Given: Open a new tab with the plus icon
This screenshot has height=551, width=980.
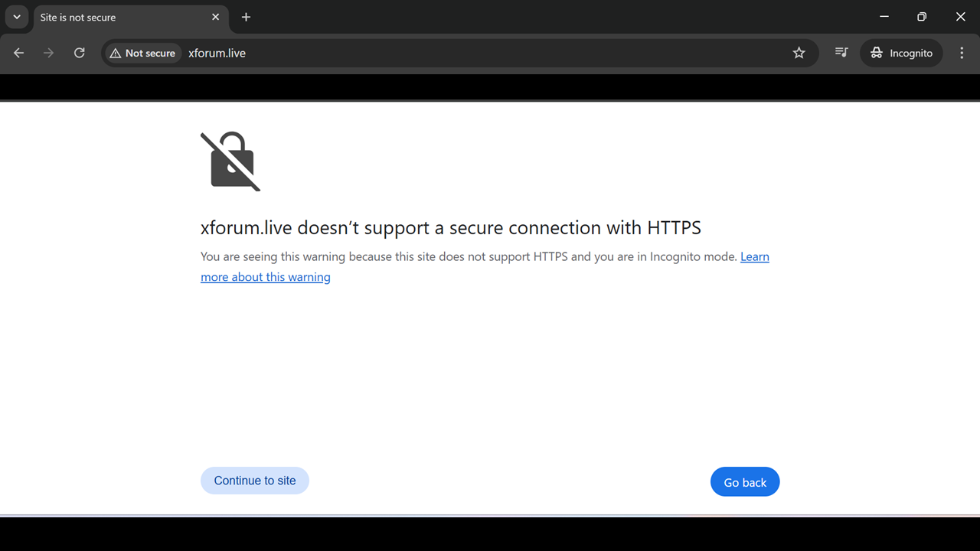Looking at the screenshot, I should (x=246, y=17).
